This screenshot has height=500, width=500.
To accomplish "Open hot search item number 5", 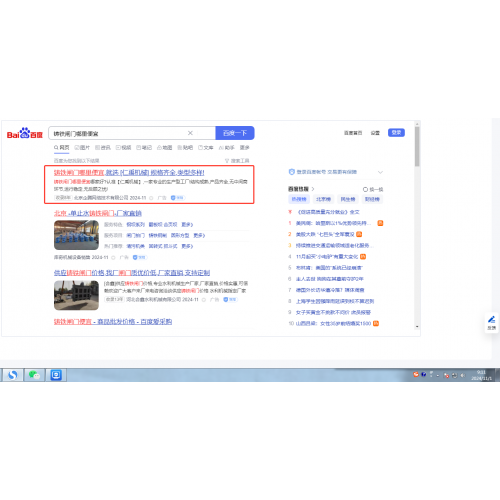I will click(329, 268).
